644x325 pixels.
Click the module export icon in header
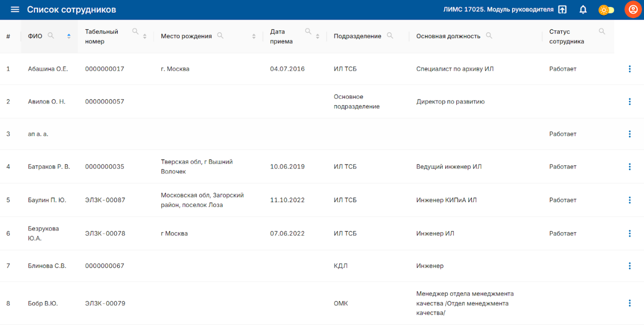tap(562, 10)
